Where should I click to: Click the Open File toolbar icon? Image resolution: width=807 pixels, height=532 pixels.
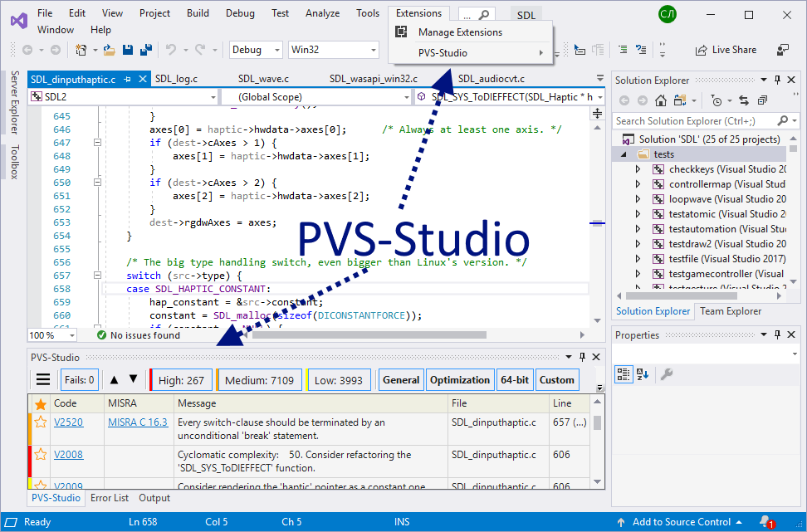tap(109, 50)
